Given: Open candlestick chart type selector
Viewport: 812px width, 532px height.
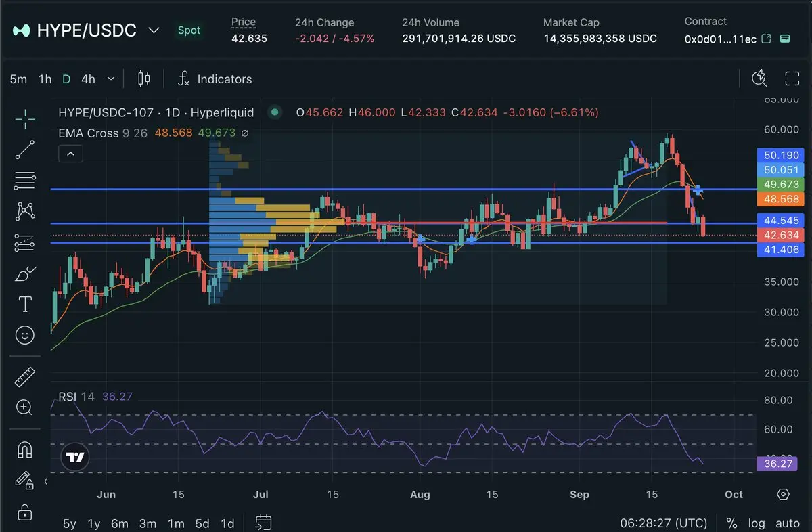Looking at the screenshot, I should pyautogui.click(x=143, y=79).
